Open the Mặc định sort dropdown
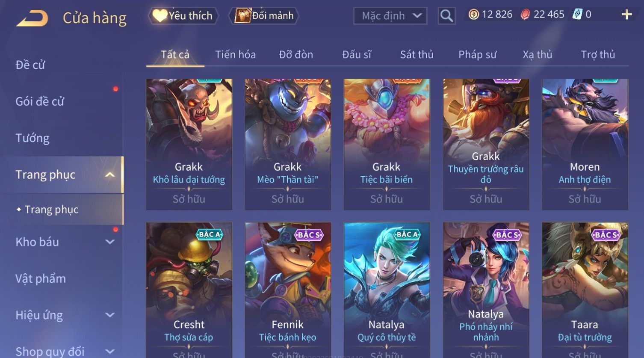 tap(390, 16)
